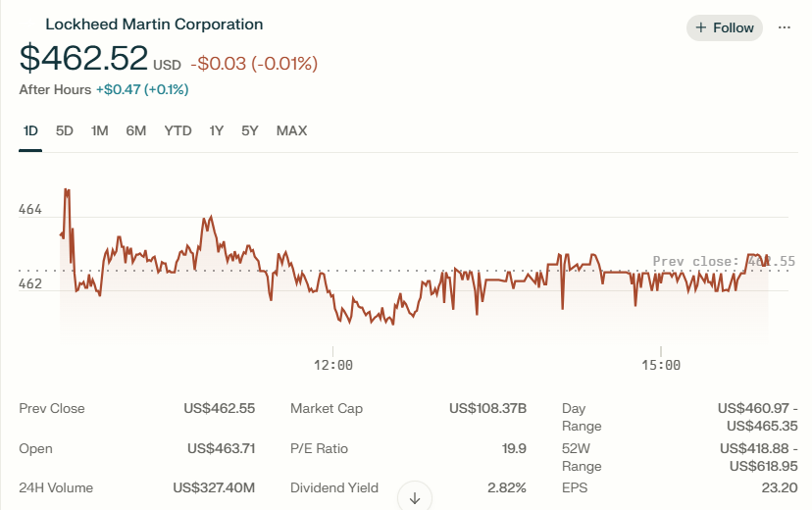
Task: Click the 24H Volume label
Action: (56, 487)
